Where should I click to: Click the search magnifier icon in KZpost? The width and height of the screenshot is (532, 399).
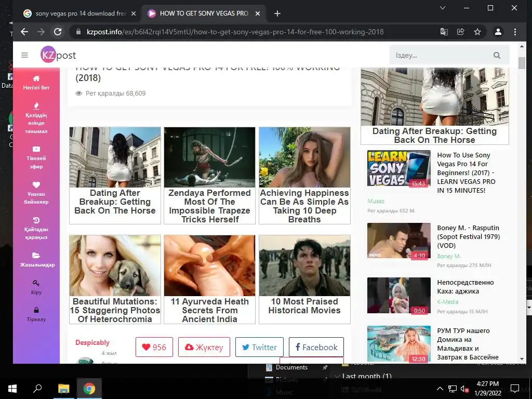pyautogui.click(x=497, y=55)
